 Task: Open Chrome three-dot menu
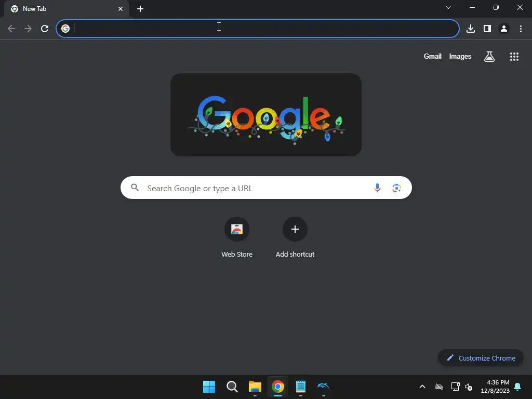[521, 29]
